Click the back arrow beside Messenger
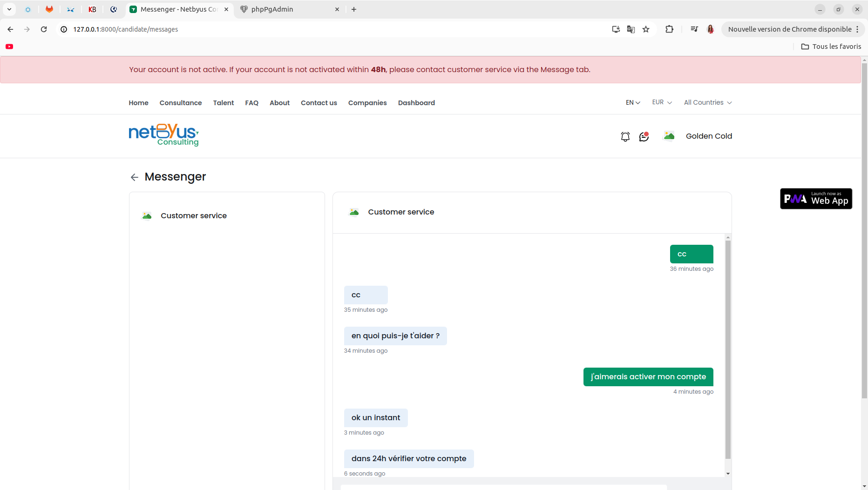 [x=135, y=177]
